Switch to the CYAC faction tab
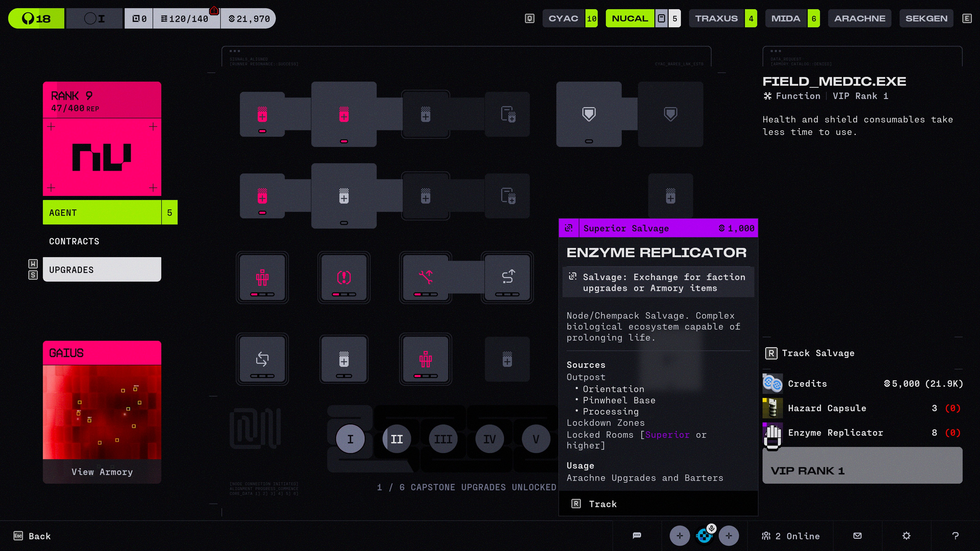The width and height of the screenshot is (980, 551). click(563, 18)
